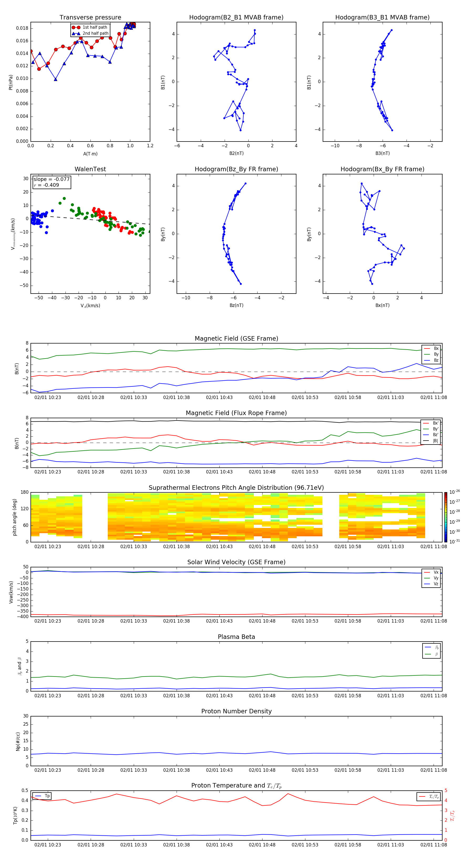Click the "Proton Temperature and Te/Tp" title
Viewport: 473px width, 868px height.
coord(236,786)
